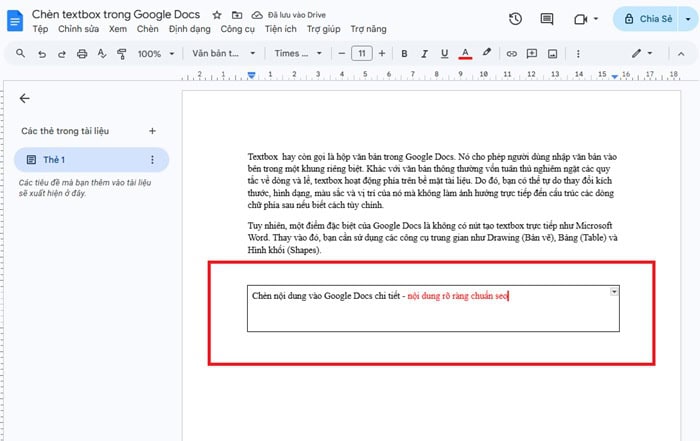Collapse the menus with up chevron

coord(681,54)
